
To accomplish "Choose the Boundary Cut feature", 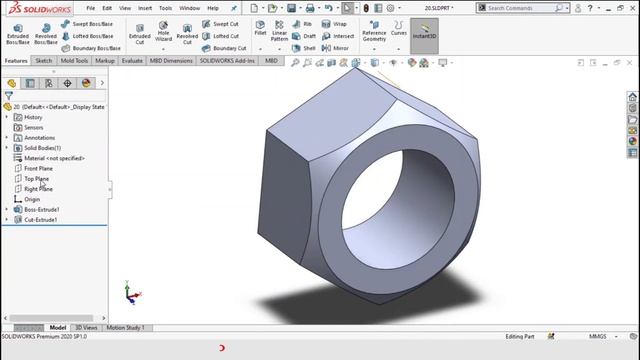I will click(x=224, y=48).
